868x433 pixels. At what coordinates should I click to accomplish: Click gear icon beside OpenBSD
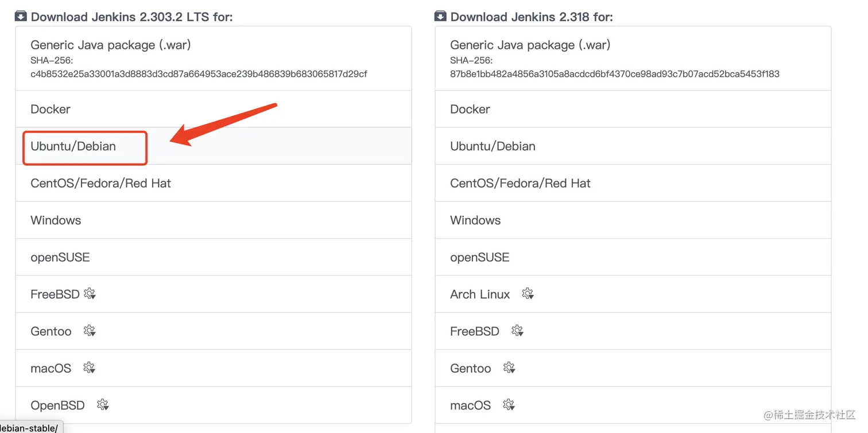tap(103, 405)
